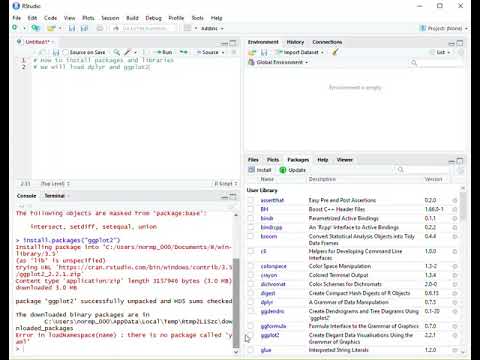Check the glue package box
This screenshot has height=360, width=480.
pyautogui.click(x=251, y=350)
